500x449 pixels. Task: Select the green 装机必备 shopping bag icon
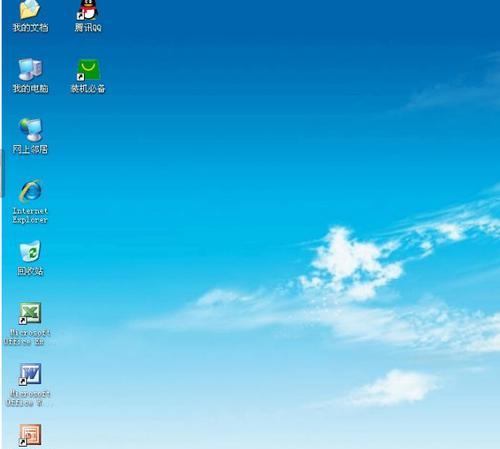[88, 70]
